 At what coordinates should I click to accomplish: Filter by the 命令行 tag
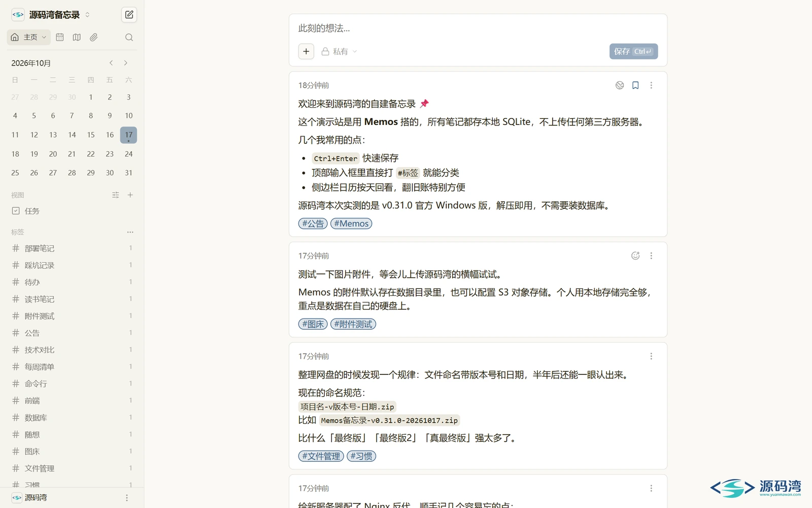(x=72, y=384)
